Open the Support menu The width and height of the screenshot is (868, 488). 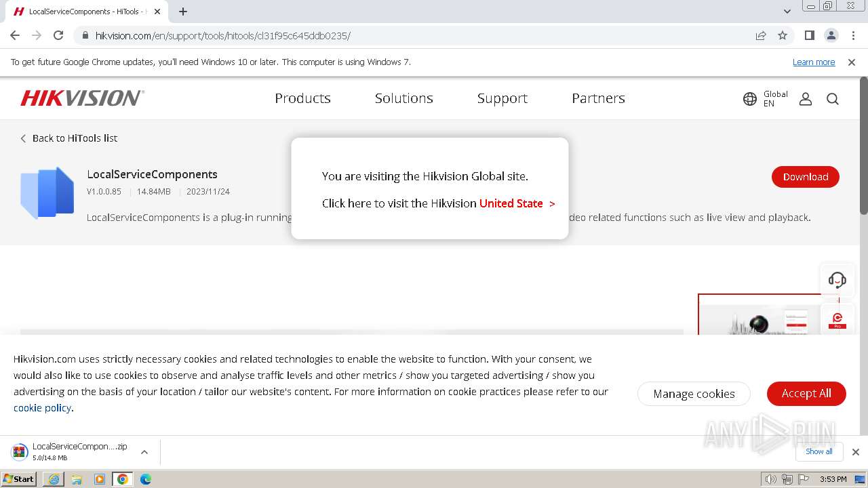[x=502, y=98]
